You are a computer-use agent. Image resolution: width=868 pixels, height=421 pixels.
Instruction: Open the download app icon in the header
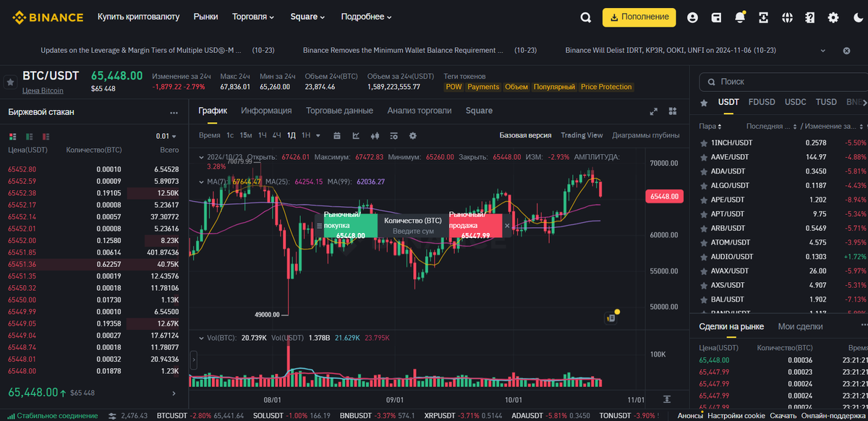click(763, 17)
